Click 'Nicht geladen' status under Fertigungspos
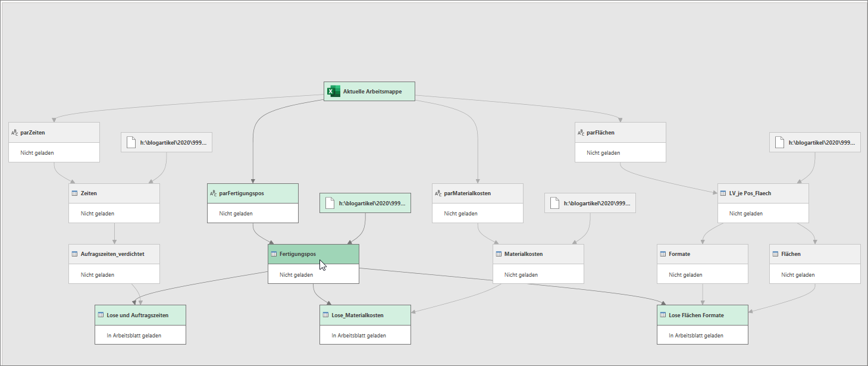This screenshot has height=366, width=868. point(296,275)
